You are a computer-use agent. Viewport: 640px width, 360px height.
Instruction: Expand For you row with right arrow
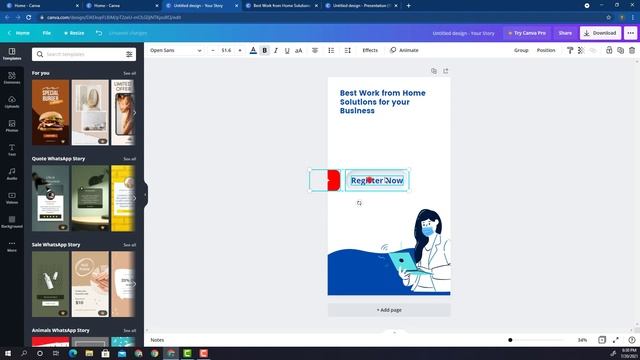point(134,113)
